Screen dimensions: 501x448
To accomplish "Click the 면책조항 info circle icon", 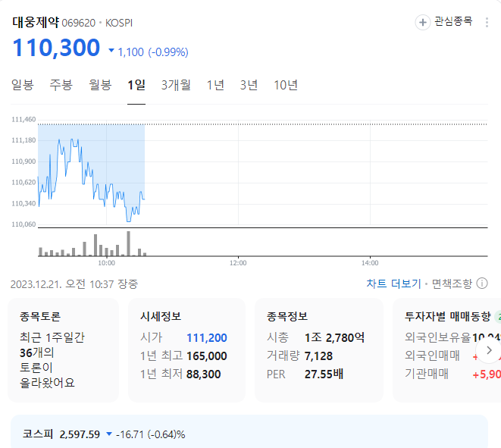I will pyautogui.click(x=482, y=283).
